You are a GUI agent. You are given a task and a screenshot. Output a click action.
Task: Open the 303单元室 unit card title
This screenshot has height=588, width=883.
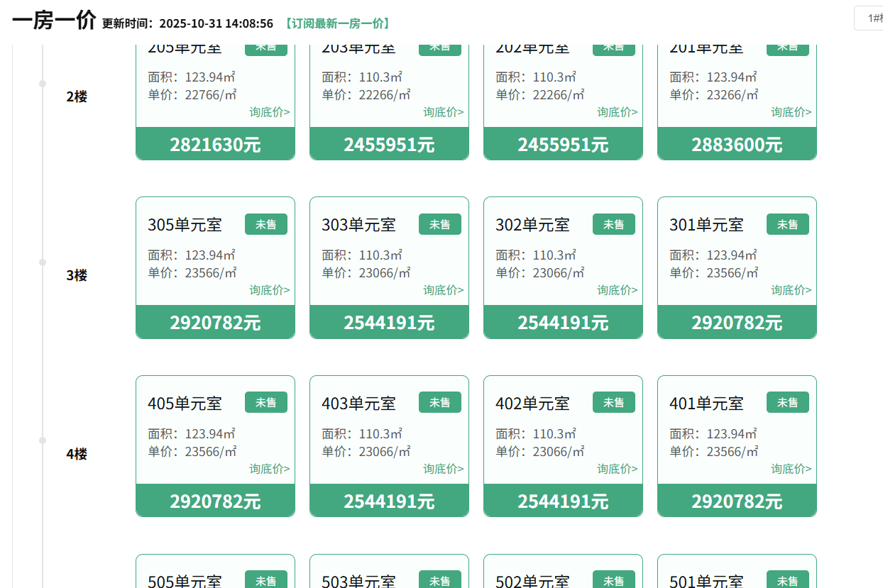coord(358,225)
